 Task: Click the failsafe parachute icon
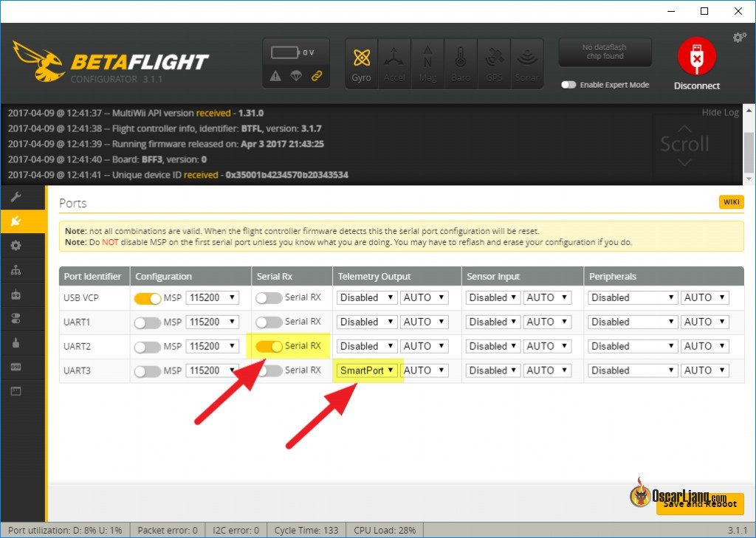pos(296,76)
